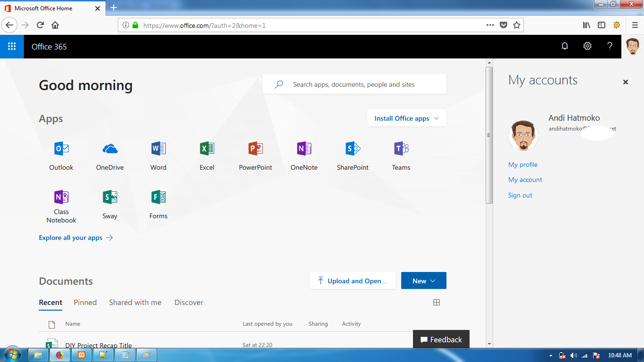Viewport: 644px width, 362px height.
Task: Open the Office 365 settings gear
Action: tap(587, 46)
